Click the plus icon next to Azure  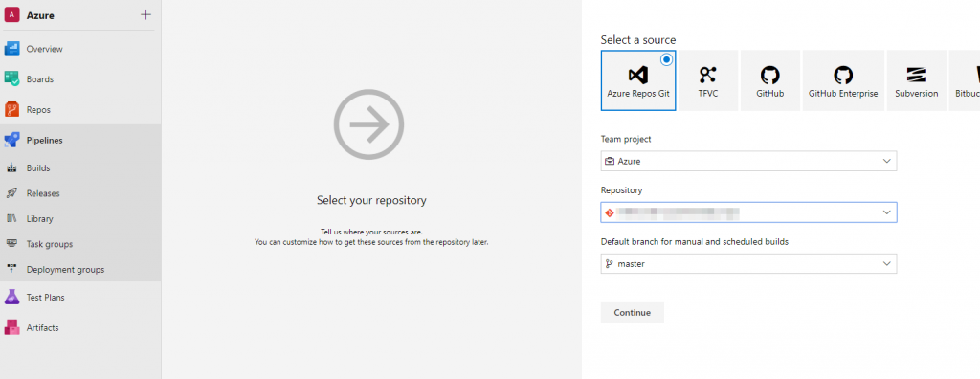click(x=145, y=15)
